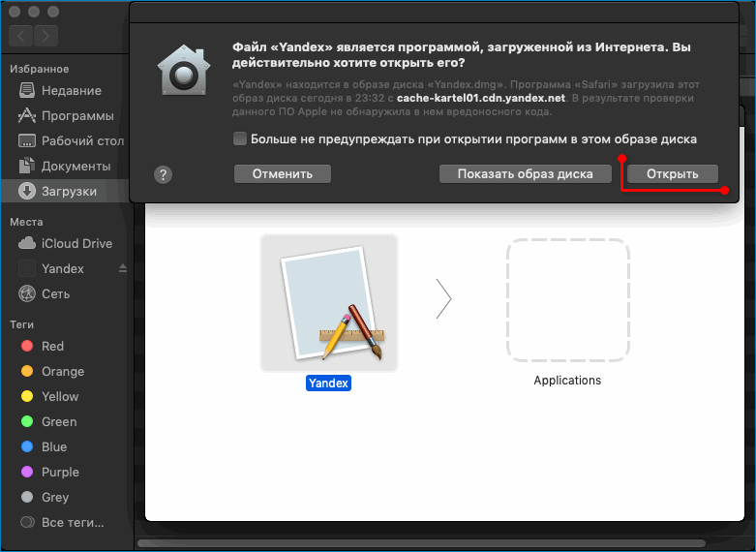The height and width of the screenshot is (552, 756).
Task: Click the Отменить button
Action: [x=283, y=174]
